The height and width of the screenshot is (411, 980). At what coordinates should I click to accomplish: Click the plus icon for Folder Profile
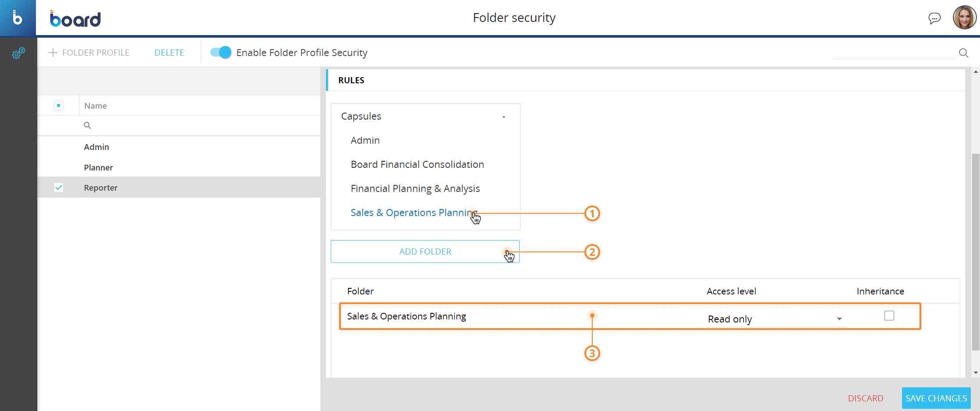[53, 53]
